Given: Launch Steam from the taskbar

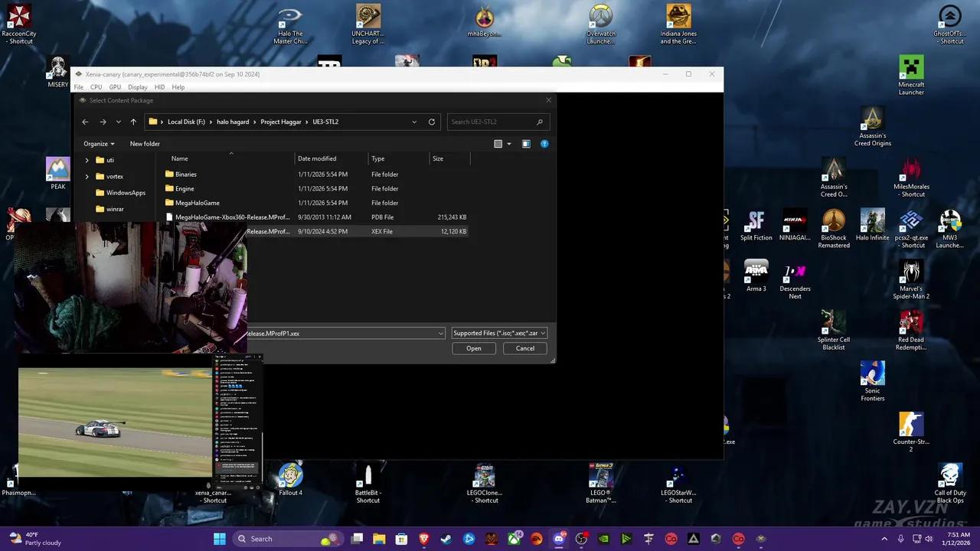Looking at the screenshot, I should 445,539.
